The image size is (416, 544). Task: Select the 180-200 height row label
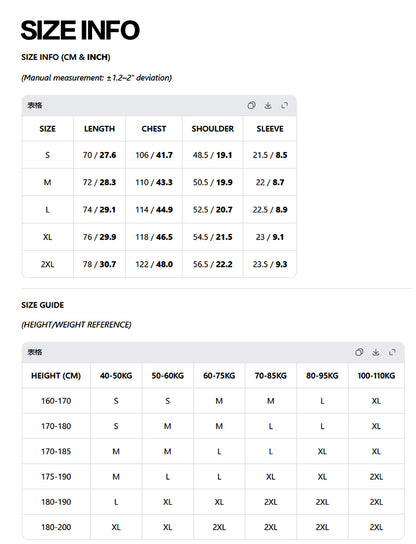tap(56, 527)
